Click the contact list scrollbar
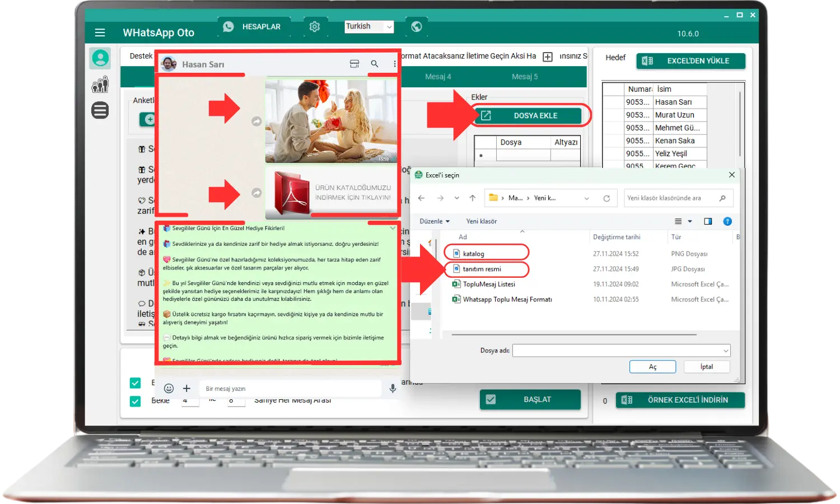Screen dimensions: 840x504 click(x=740, y=124)
